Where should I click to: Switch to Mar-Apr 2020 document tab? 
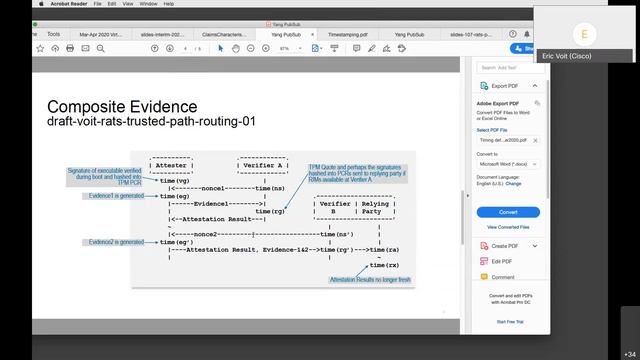pyautogui.click(x=100, y=35)
